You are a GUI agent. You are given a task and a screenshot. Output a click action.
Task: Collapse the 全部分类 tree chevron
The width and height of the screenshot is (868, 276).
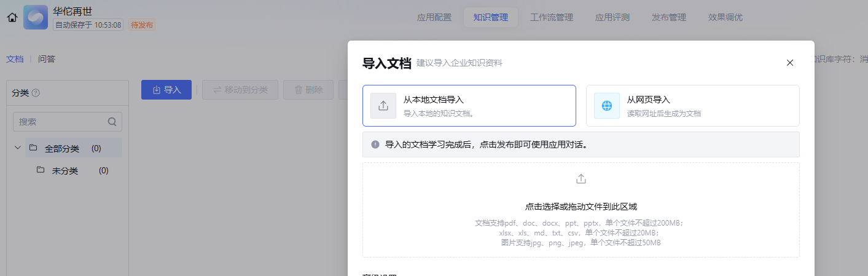[x=18, y=148]
